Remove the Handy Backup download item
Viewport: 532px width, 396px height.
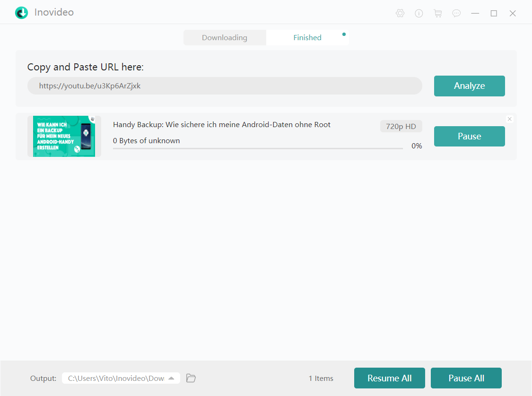510,119
